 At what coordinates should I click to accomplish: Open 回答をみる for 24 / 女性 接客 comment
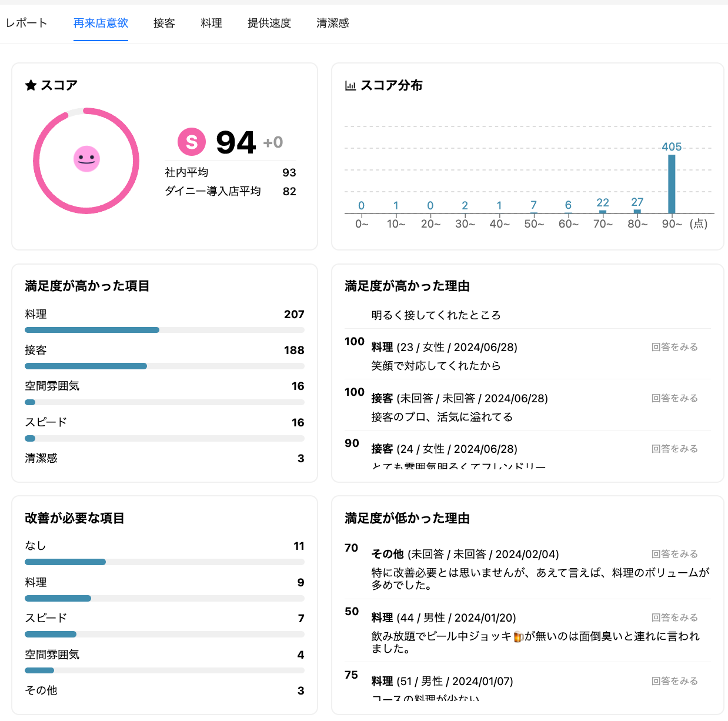[x=674, y=449]
